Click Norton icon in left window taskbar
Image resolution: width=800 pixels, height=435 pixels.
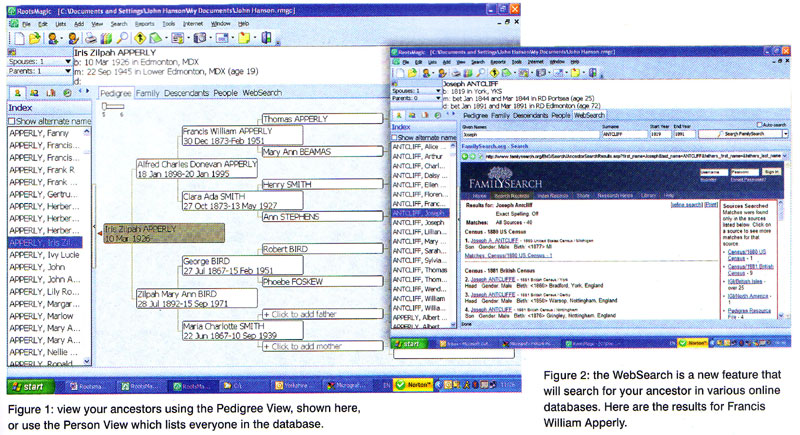414,385
